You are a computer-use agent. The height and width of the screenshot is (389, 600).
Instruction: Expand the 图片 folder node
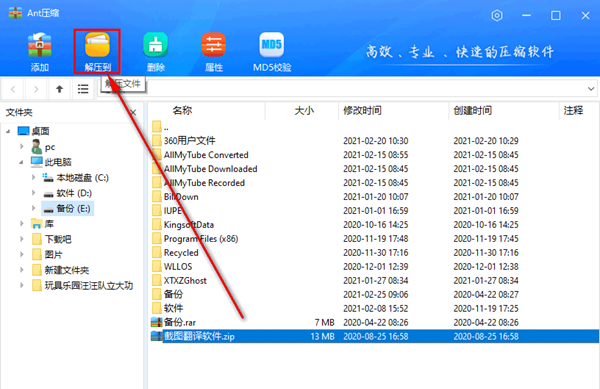[x=22, y=254]
